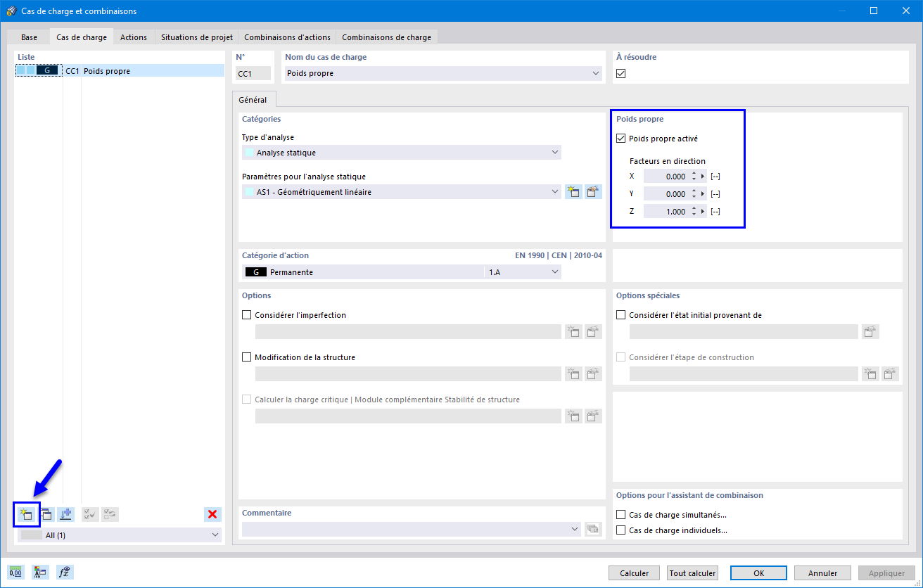Adjust Y factor stepper arrows

694,194
